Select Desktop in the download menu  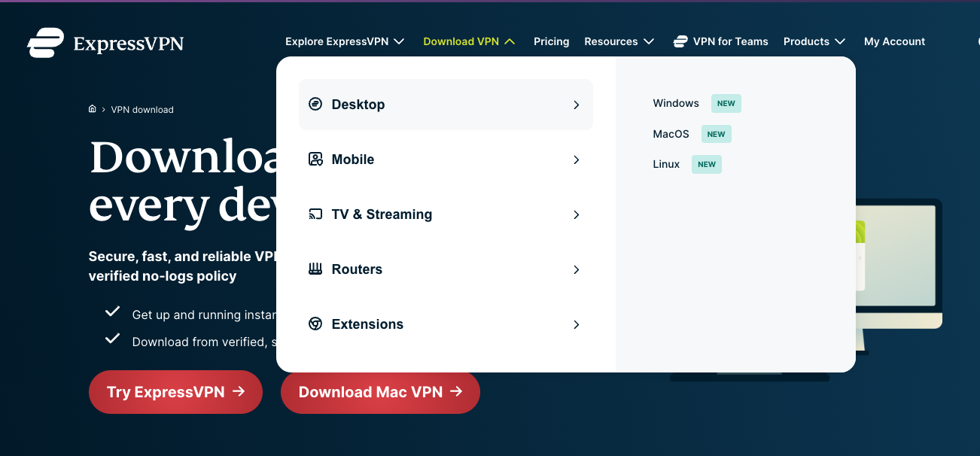[446, 105]
